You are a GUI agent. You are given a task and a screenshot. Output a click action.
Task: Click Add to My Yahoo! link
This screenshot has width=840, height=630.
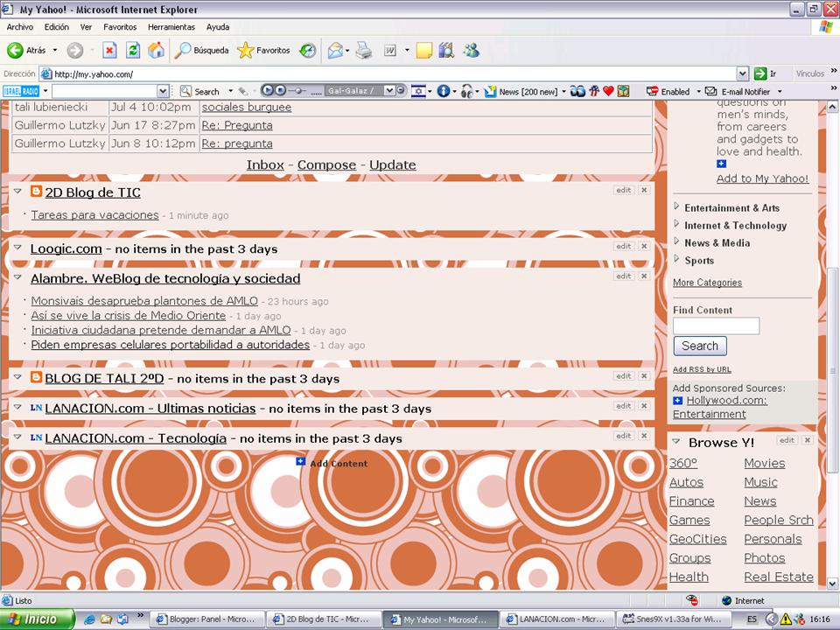[763, 178]
